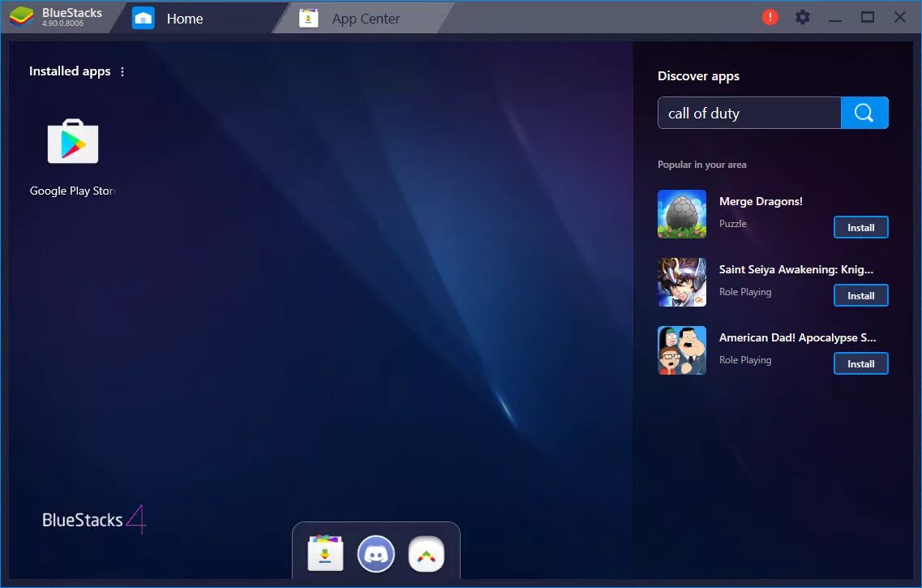The image size is (922, 588).
Task: Click the Saint Seiya Awakening title text
Action: click(x=796, y=269)
